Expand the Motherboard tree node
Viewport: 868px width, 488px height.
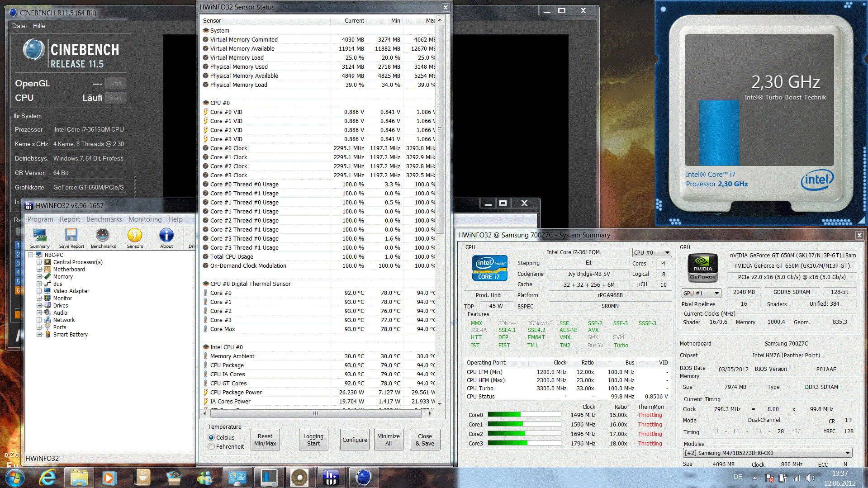39,269
